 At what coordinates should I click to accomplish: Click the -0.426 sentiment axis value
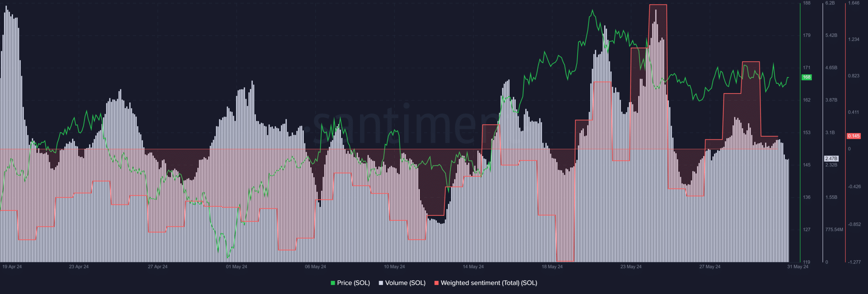click(x=854, y=187)
